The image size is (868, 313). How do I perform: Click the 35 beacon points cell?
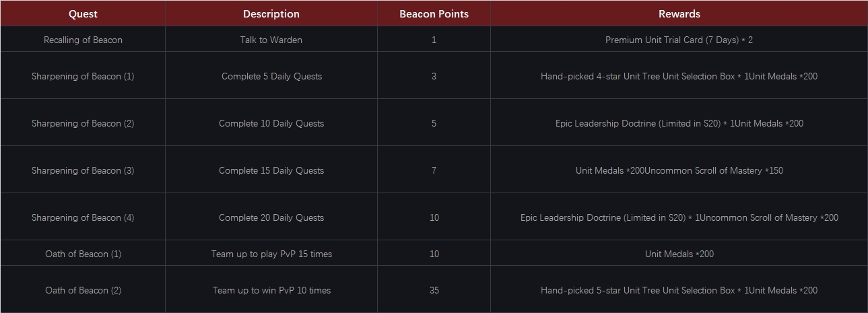point(434,290)
